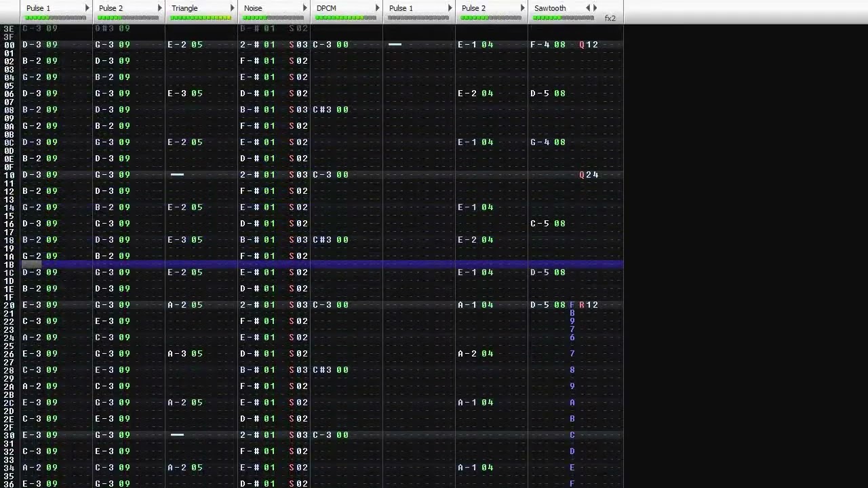The height and width of the screenshot is (488, 868).
Task: Mute the Triangle channel header
Action: coord(184,8)
